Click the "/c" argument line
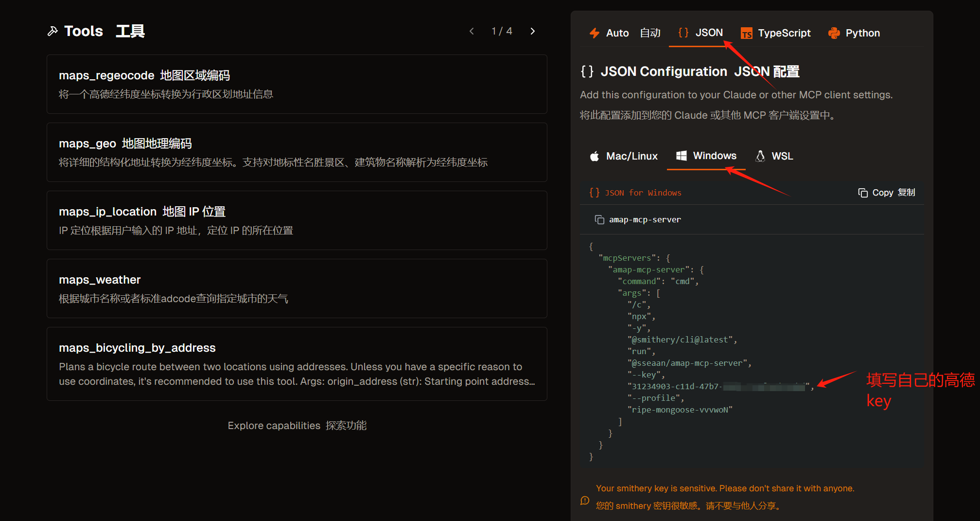980x521 pixels. coord(639,305)
